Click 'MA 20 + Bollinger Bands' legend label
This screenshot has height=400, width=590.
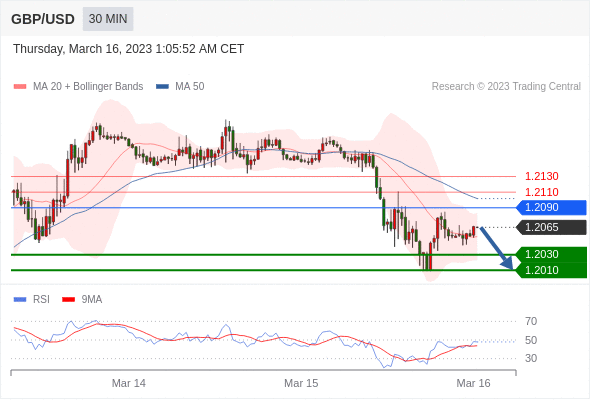(x=88, y=87)
